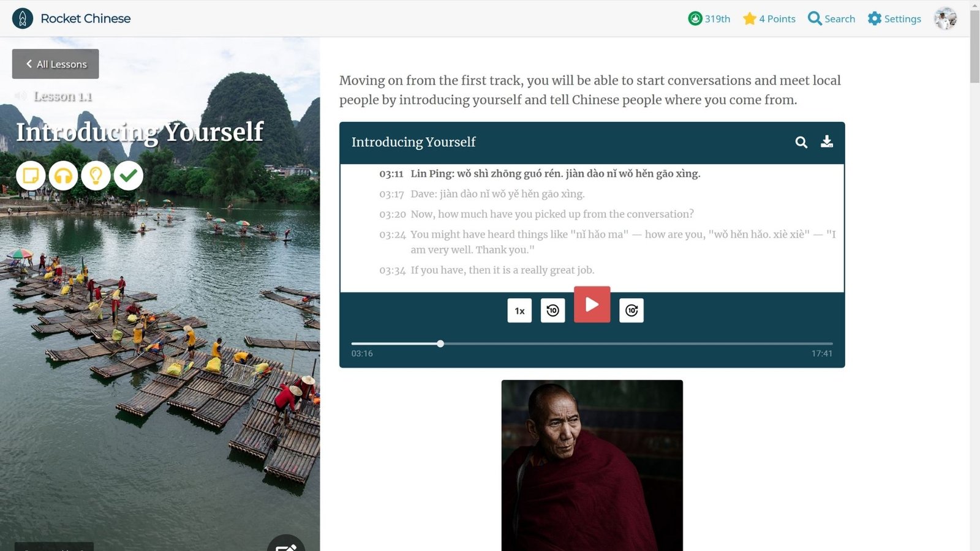Viewport: 980px width, 551px height.
Task: Open the 319th leaderboard rank
Action: point(709,18)
